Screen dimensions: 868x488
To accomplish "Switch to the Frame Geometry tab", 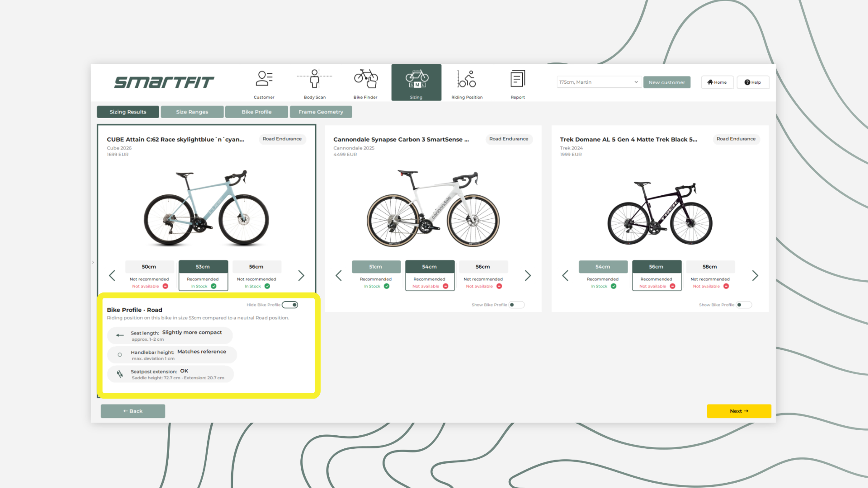I will coord(321,112).
